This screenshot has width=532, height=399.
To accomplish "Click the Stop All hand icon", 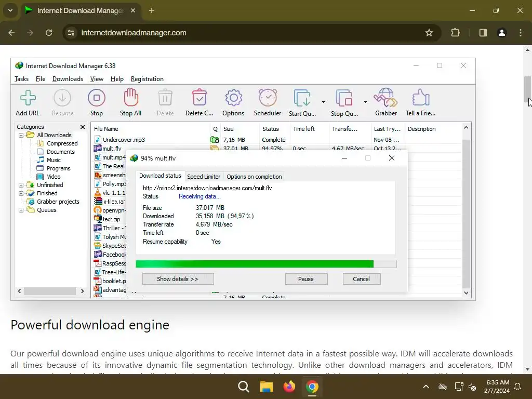I will coord(130,97).
